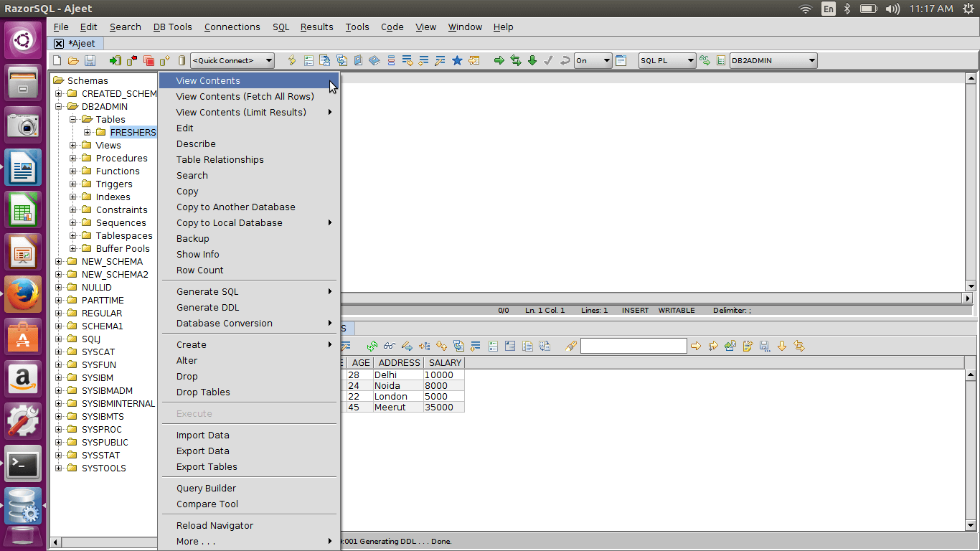The height and width of the screenshot is (551, 980).
Task: Click the Save floppy disk icon
Action: 90,61
